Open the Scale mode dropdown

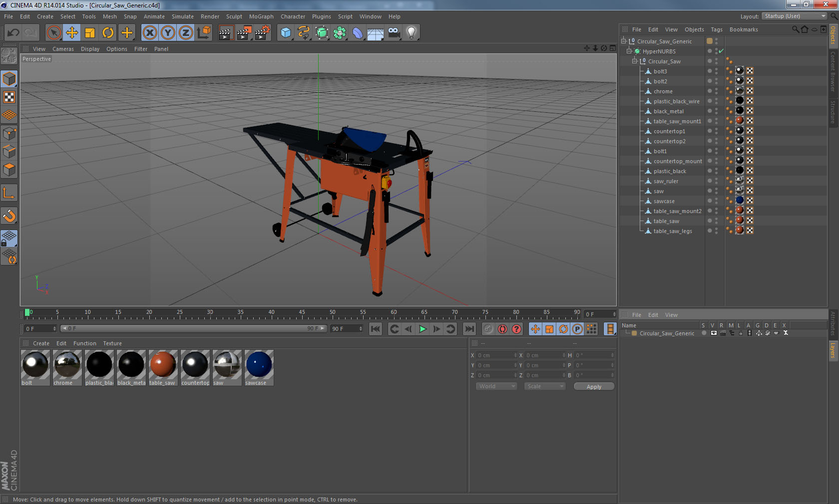544,386
